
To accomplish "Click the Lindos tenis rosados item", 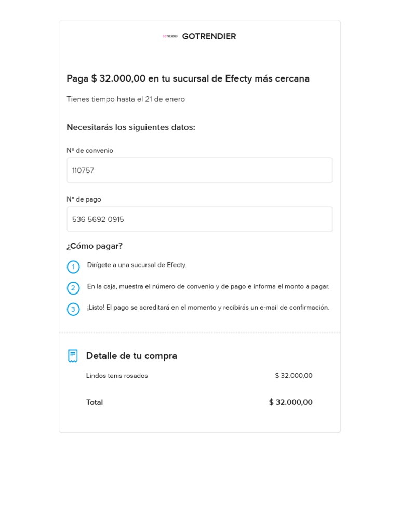I will point(117,376).
